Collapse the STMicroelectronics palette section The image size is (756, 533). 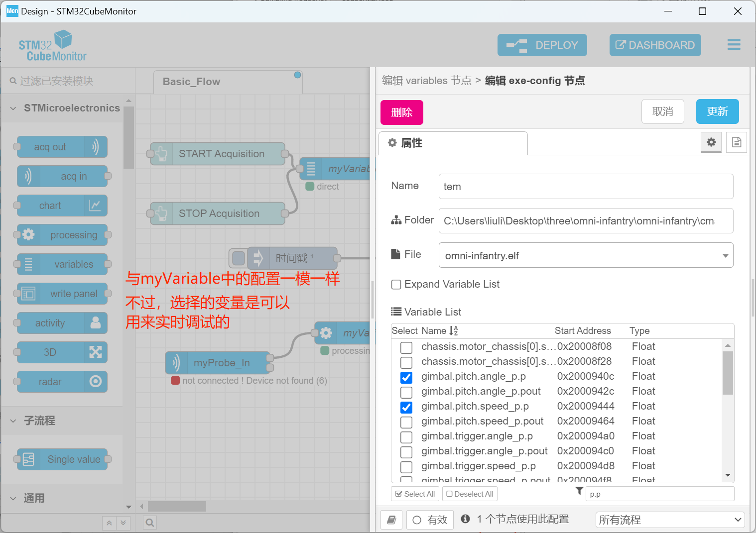pos(12,108)
